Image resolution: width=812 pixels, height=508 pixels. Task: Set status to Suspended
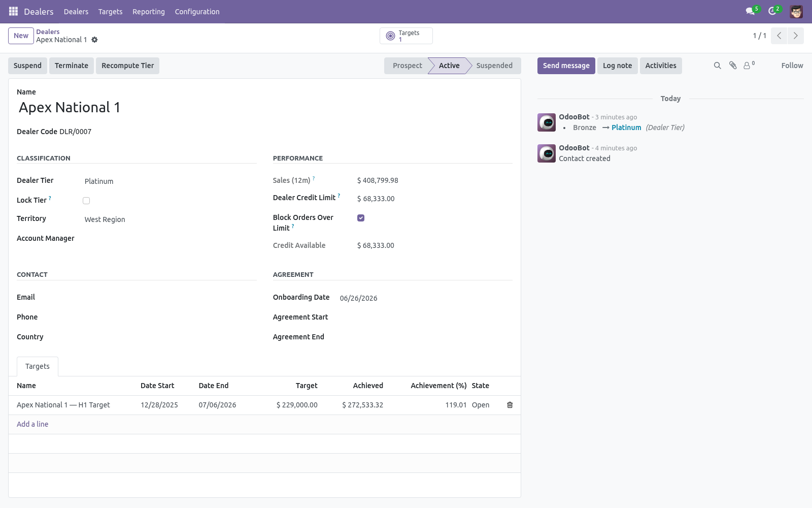coord(494,66)
